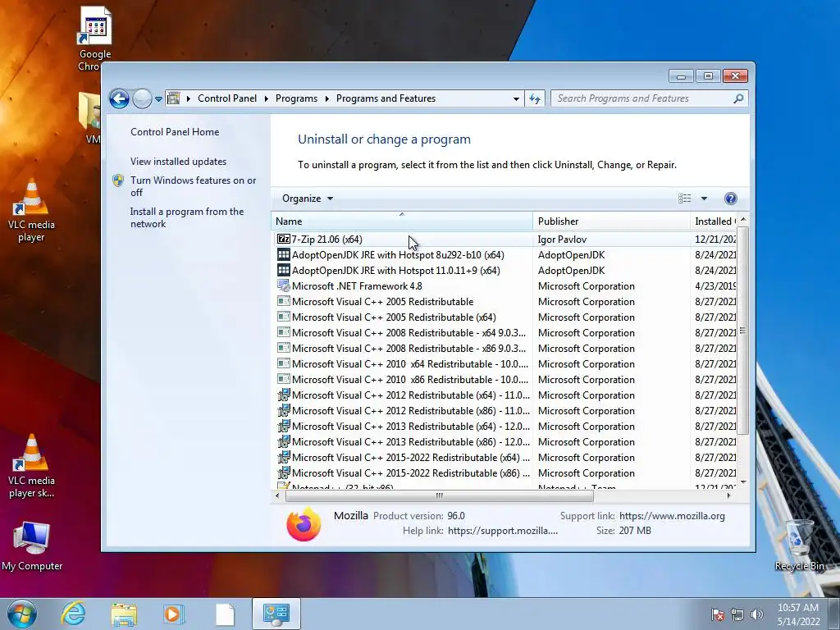
Task: Click the blank document taskbar icon
Action: [x=225, y=614]
